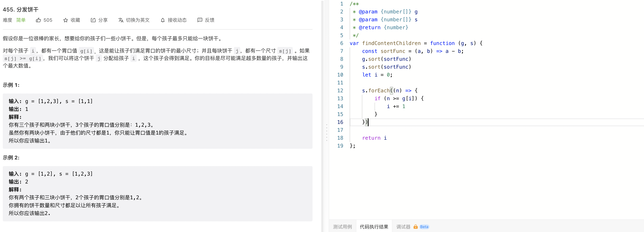Viewport: 644px width, 232px height.
Task: Click line number 12 in the gutter
Action: click(x=340, y=91)
